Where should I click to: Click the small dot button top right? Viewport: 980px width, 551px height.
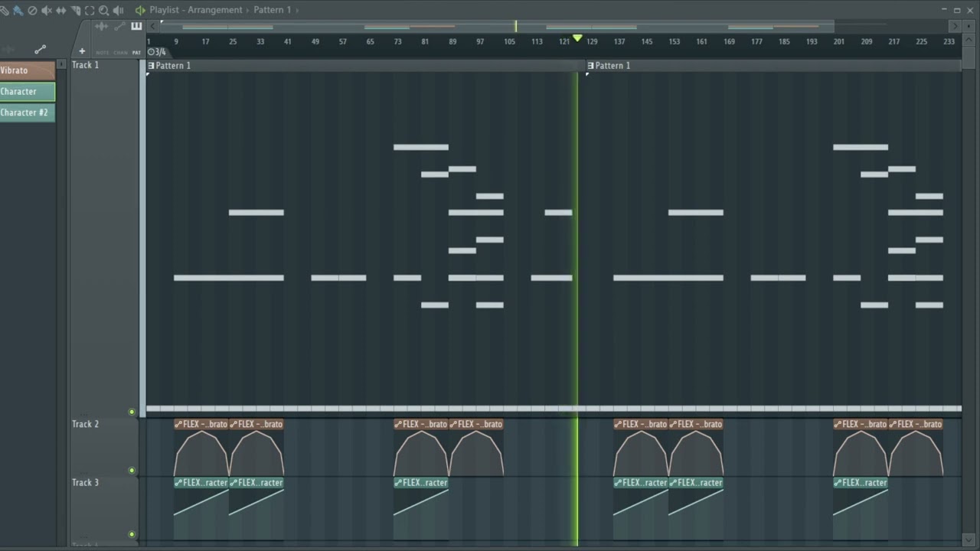tap(969, 26)
